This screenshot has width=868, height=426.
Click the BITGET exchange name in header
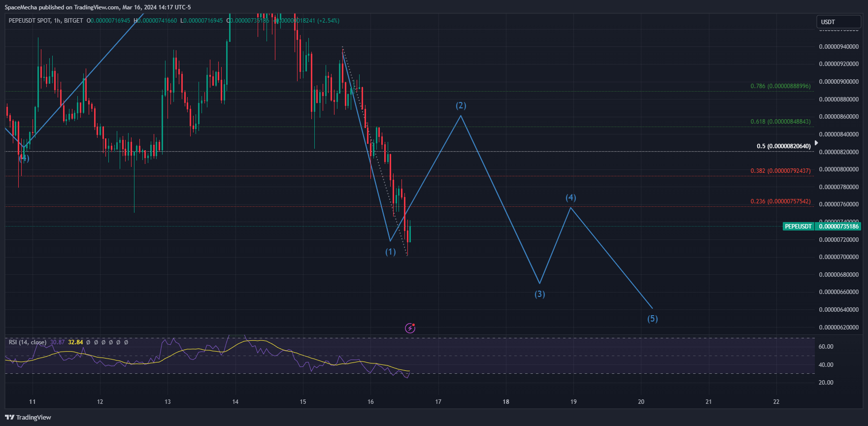[x=73, y=21]
